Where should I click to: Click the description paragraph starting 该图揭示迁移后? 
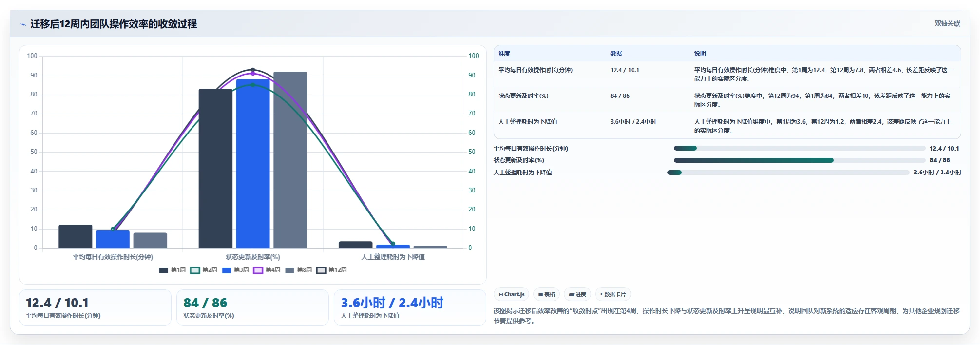pos(726,316)
